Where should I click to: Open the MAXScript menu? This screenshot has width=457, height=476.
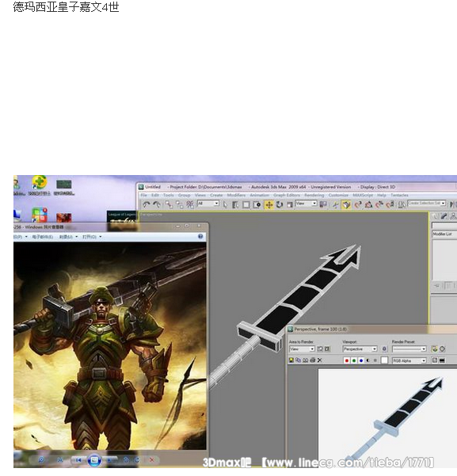tap(363, 195)
